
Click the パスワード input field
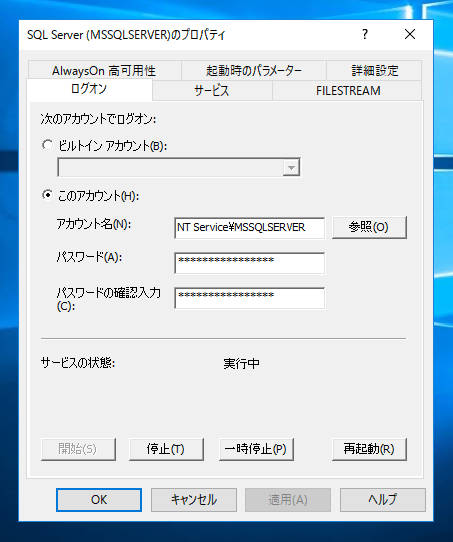(x=249, y=263)
